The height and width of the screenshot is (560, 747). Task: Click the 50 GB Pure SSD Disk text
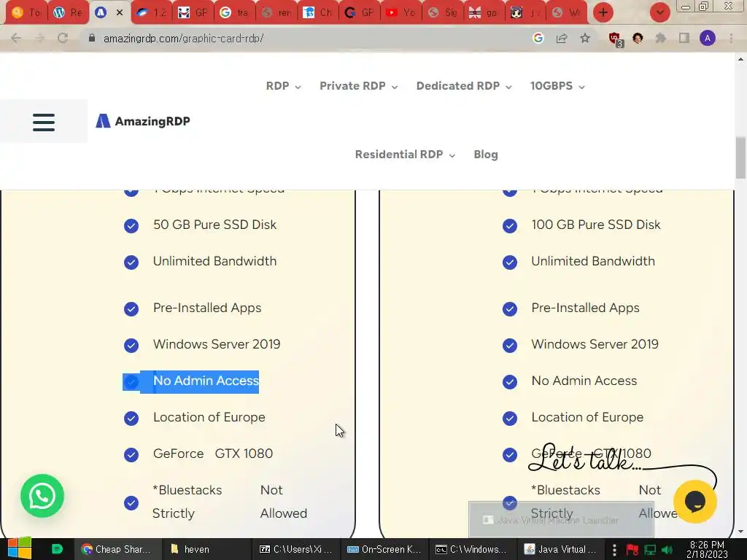[x=215, y=225]
